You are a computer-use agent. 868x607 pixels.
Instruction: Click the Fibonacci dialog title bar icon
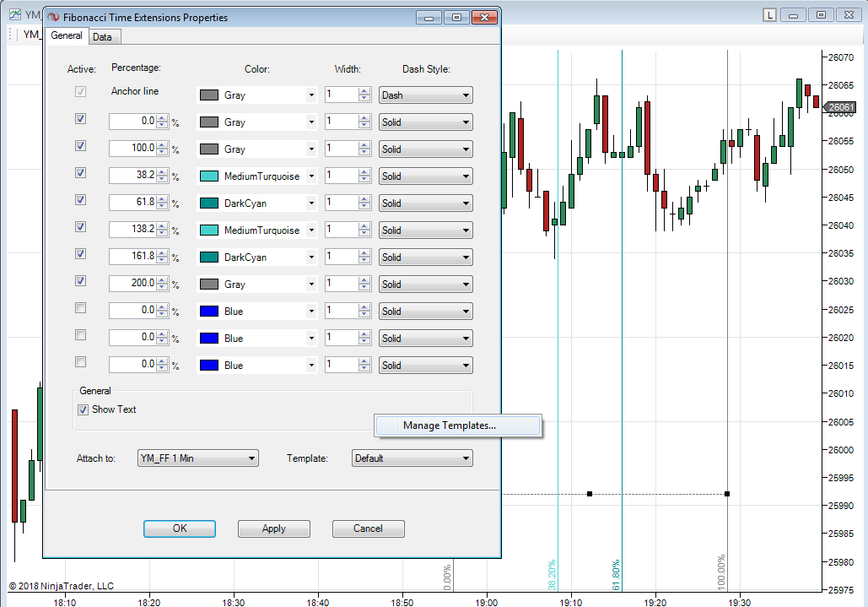tap(54, 17)
